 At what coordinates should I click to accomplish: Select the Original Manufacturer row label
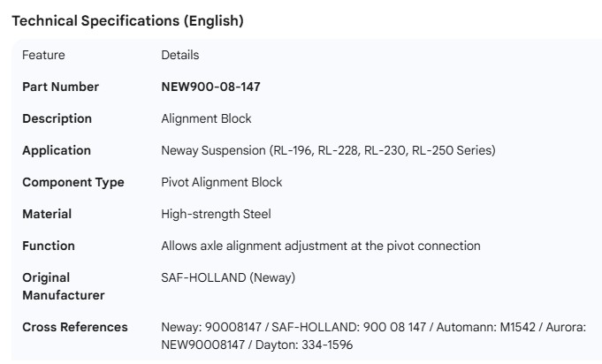(63, 286)
